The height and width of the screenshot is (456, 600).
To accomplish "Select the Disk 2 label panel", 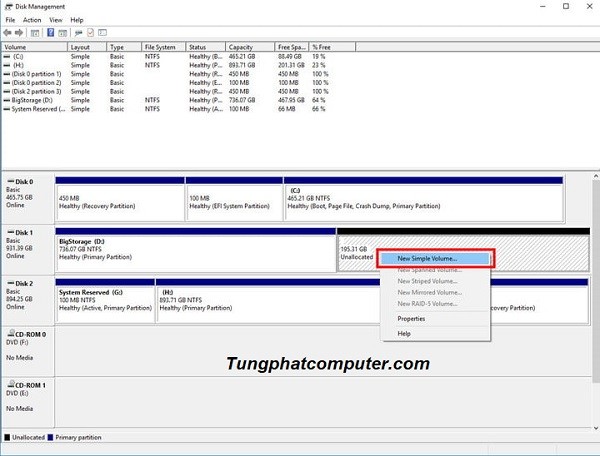I will (28, 301).
